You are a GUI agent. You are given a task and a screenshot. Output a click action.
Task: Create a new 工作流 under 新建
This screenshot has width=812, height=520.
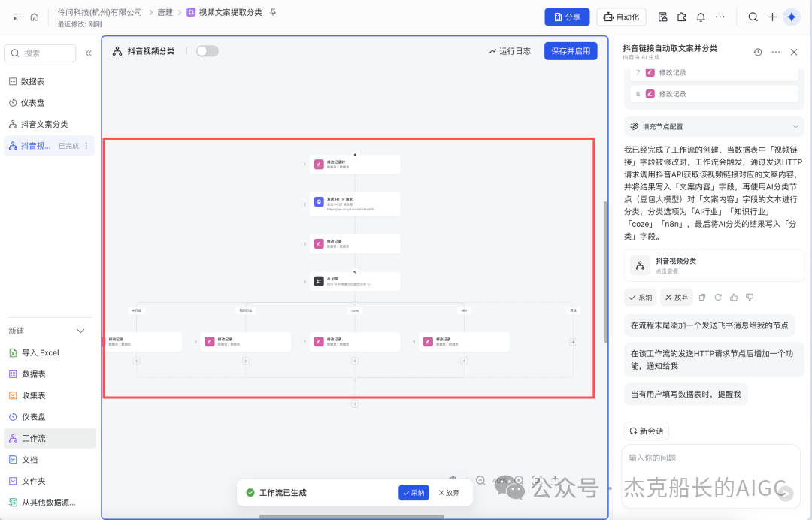(x=50, y=438)
